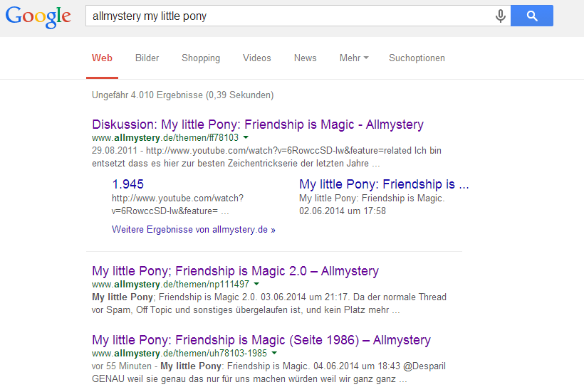Click the Google logo
This screenshot has height=392, width=584.
pyautogui.click(x=38, y=17)
